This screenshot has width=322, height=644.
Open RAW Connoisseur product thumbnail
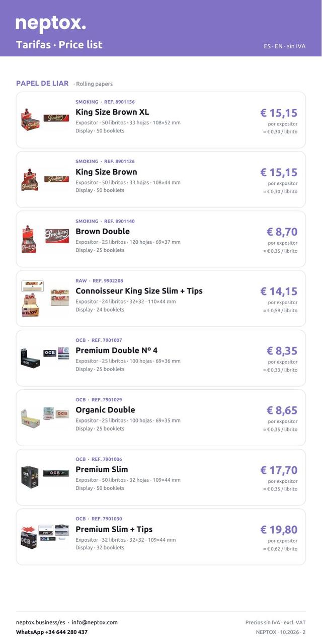pyautogui.click(x=45, y=299)
